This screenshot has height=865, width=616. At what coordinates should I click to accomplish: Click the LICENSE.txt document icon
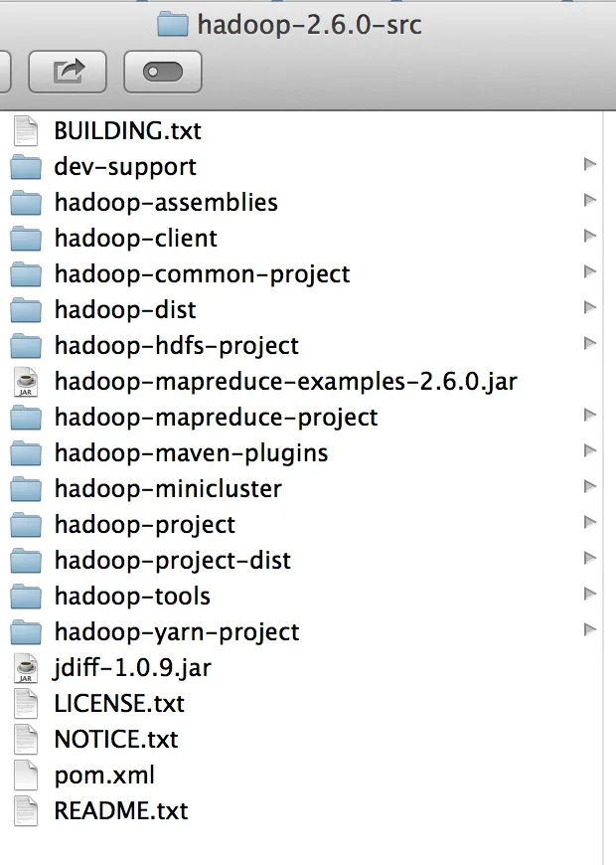26,704
